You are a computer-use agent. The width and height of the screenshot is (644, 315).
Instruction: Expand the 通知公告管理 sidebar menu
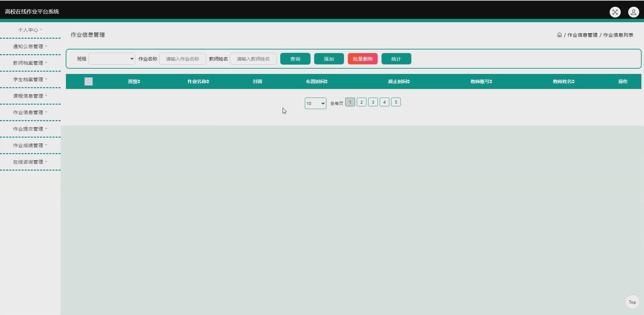(x=30, y=46)
